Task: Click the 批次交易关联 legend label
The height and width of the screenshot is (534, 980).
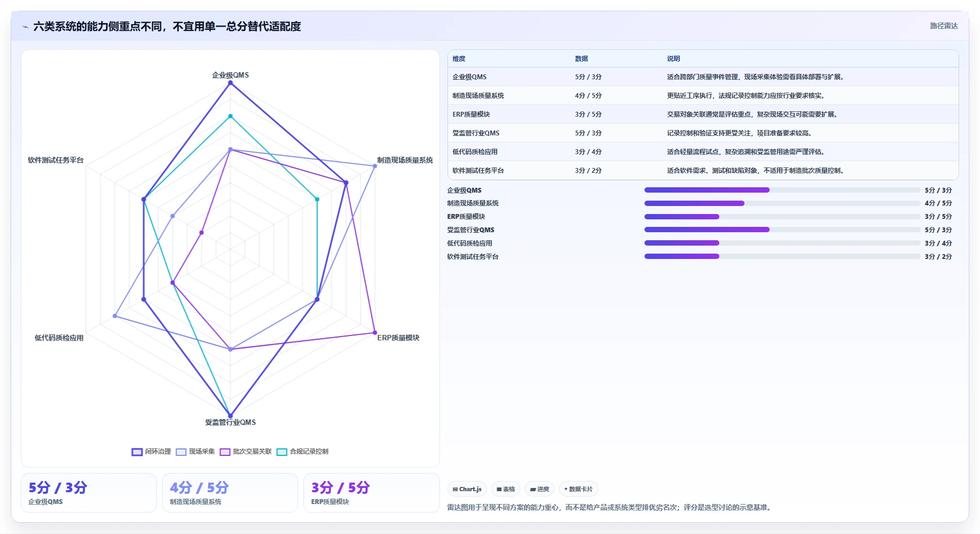Action: (x=252, y=452)
